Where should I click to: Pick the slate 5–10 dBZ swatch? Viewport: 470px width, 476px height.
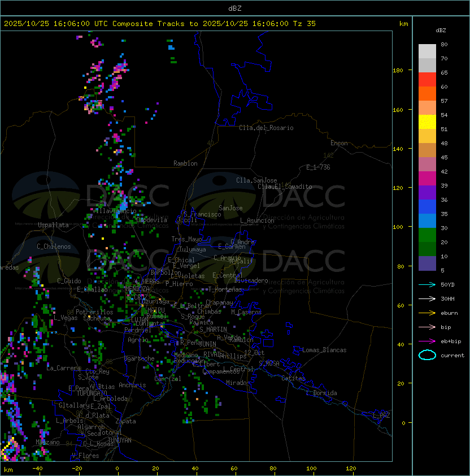(x=427, y=263)
